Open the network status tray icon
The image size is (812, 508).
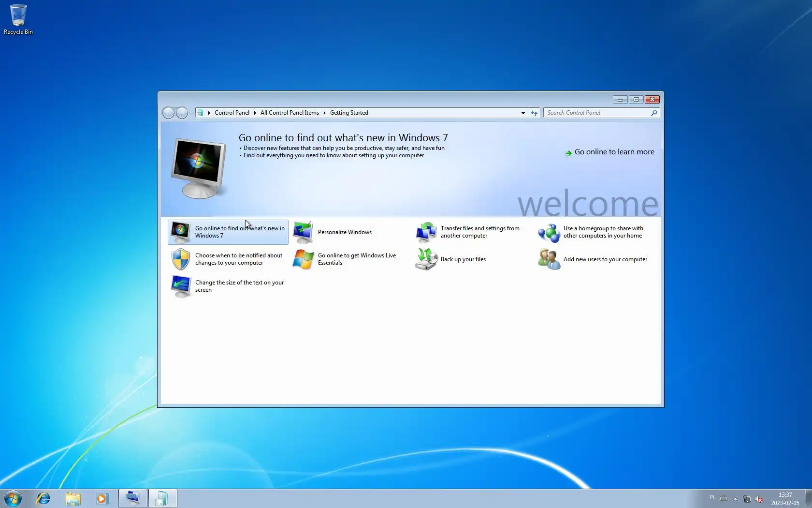pyautogui.click(x=747, y=499)
